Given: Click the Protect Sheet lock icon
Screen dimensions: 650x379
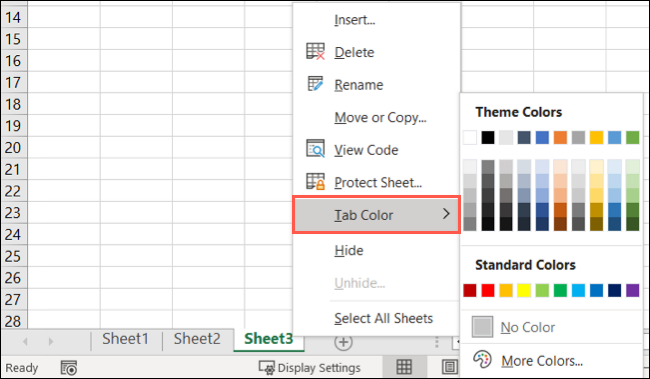Looking at the screenshot, I should click(315, 182).
